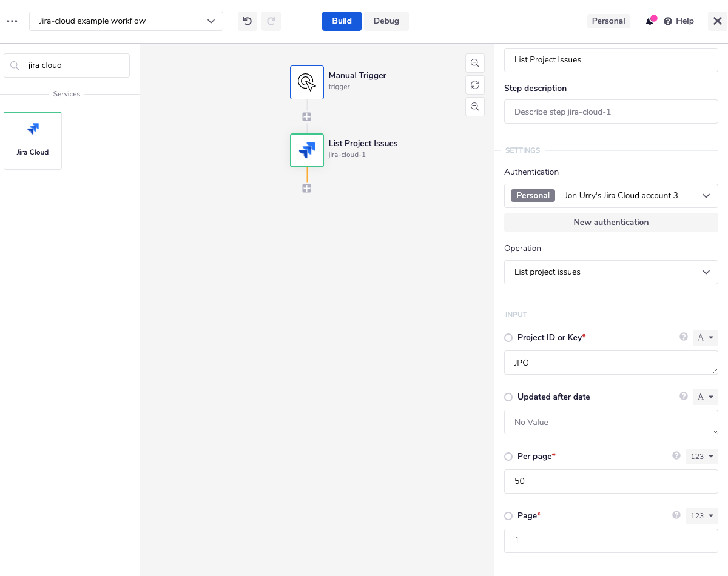Image resolution: width=728 pixels, height=576 pixels.
Task: Select the Per page radio button
Action: coord(508,456)
